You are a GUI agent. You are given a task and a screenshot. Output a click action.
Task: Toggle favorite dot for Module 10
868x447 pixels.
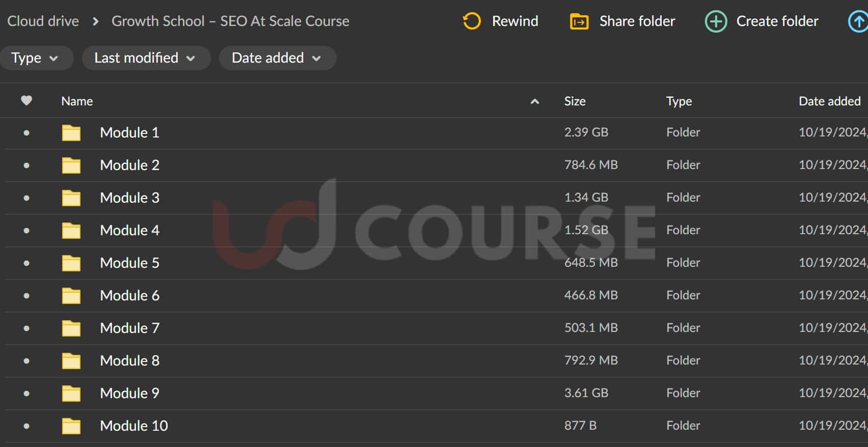pyautogui.click(x=26, y=426)
